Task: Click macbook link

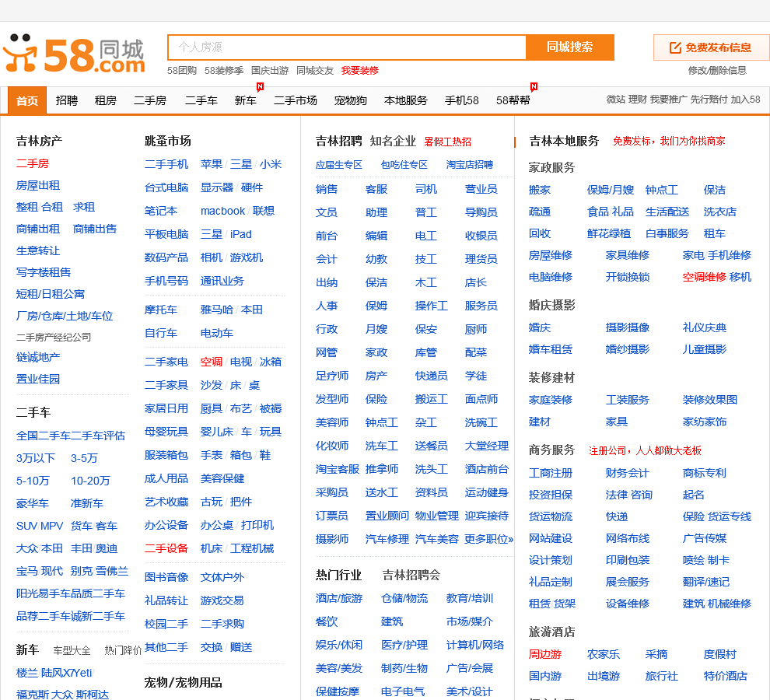Action: (222, 211)
